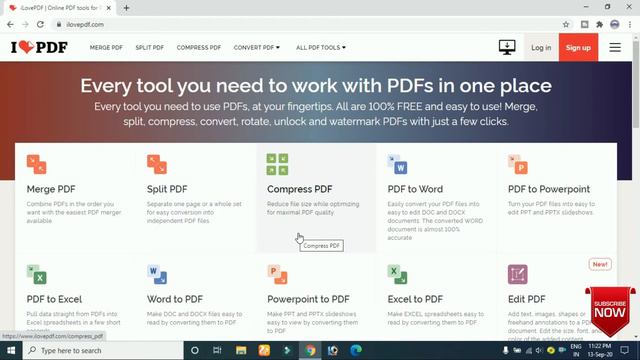The height and width of the screenshot is (360, 640).
Task: Click the 'Reduce file size while optimizing' description
Action: [313, 208]
